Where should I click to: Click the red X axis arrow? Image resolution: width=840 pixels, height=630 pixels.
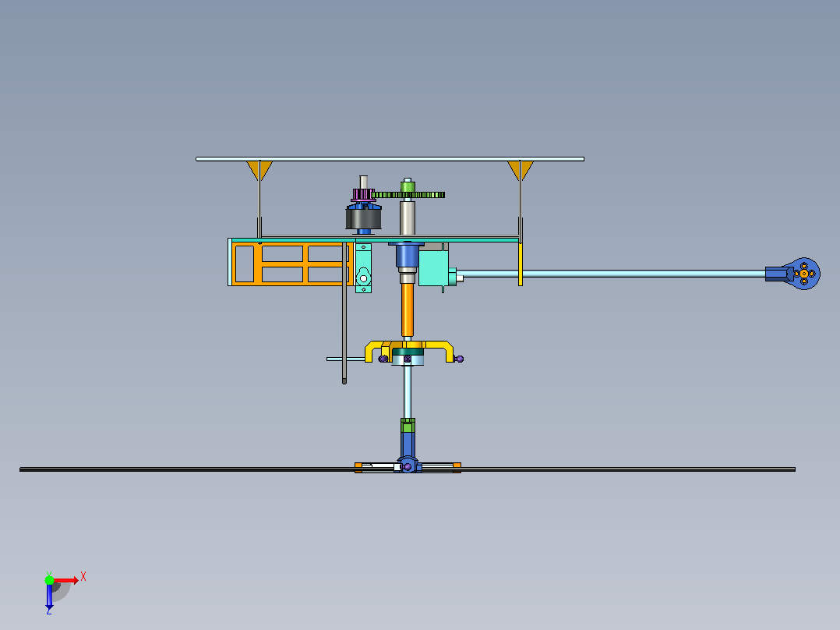click(66, 581)
